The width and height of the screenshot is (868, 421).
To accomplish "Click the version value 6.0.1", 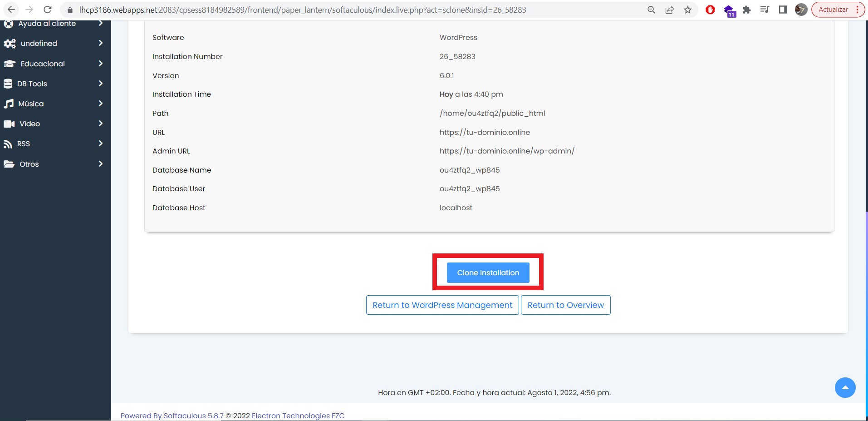I will 446,75.
